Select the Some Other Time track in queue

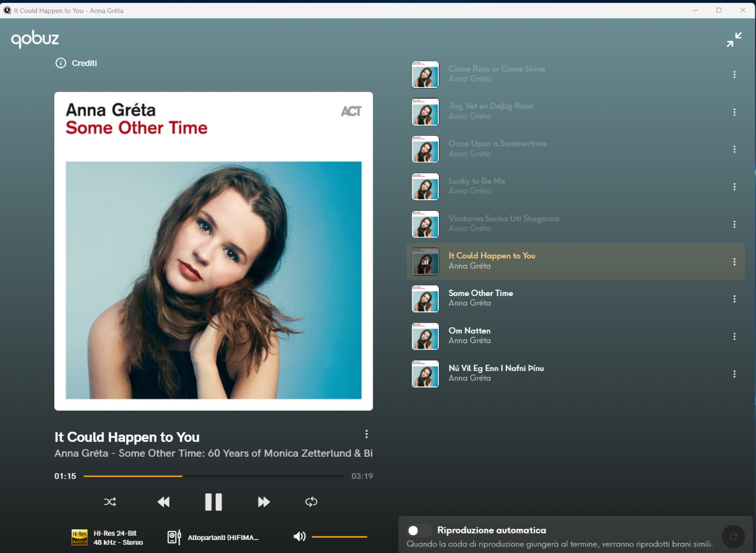click(x=576, y=299)
